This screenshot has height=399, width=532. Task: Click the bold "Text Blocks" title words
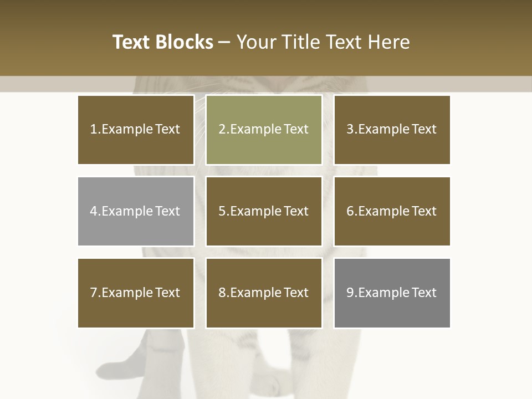pyautogui.click(x=163, y=42)
